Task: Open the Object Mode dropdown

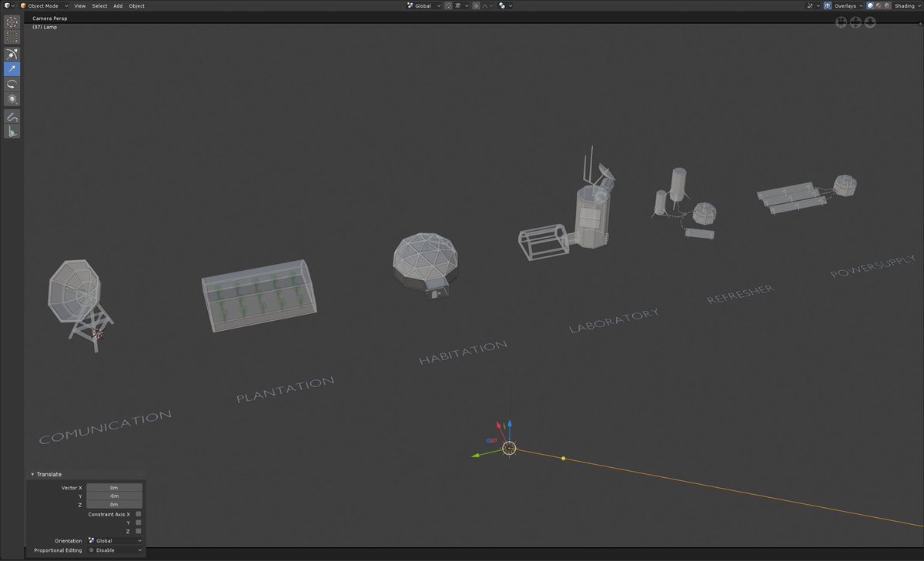Action: click(x=45, y=5)
